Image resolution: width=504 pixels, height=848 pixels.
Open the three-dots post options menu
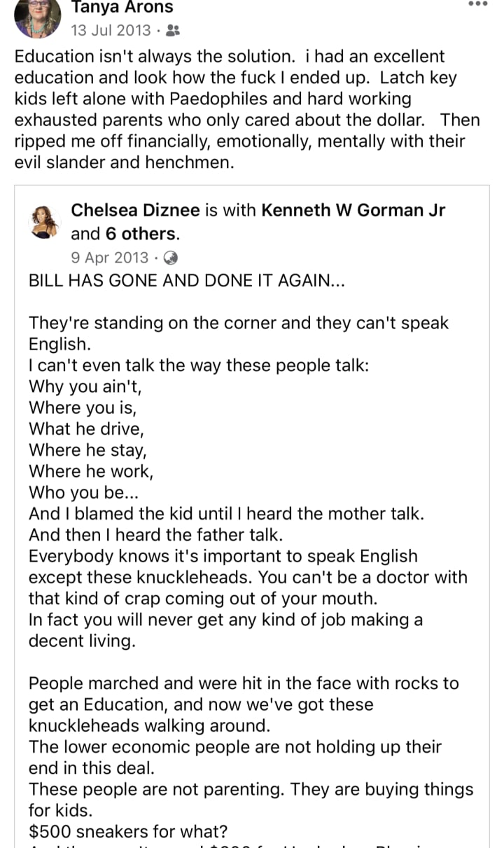point(477,4)
